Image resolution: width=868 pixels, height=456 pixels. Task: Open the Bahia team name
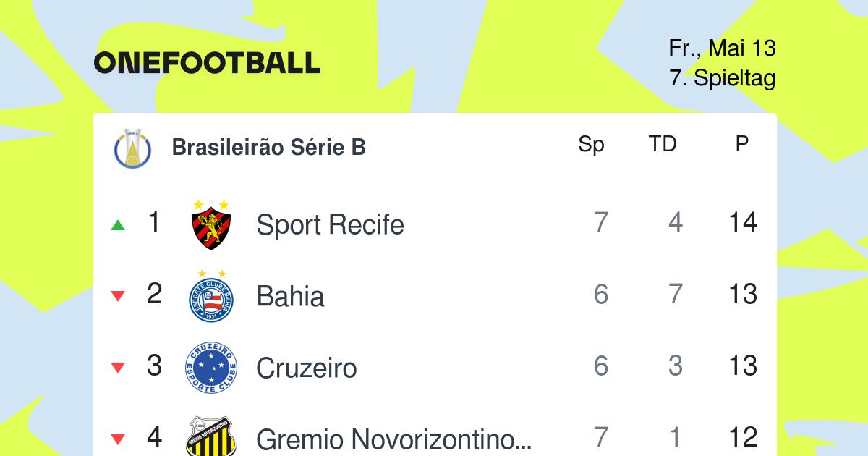(x=290, y=297)
